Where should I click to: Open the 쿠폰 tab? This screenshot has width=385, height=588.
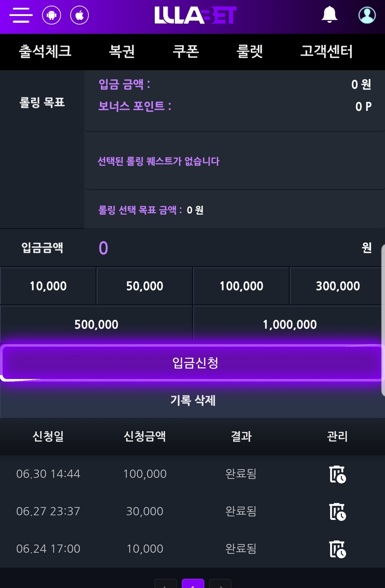click(185, 51)
